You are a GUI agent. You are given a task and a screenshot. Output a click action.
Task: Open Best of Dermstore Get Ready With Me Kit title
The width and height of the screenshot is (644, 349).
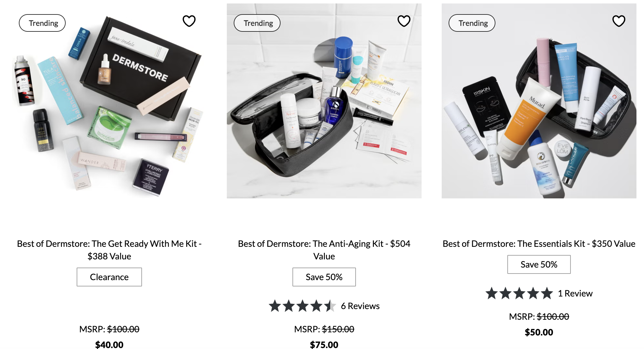pyautogui.click(x=109, y=250)
